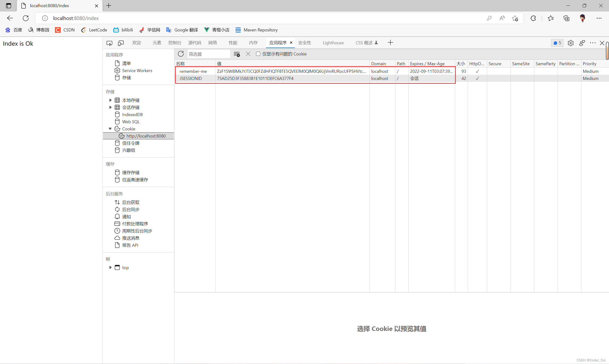Screen dimensions: 609x364
Task: Switch to the 欢迎 tab
Action: point(137,43)
